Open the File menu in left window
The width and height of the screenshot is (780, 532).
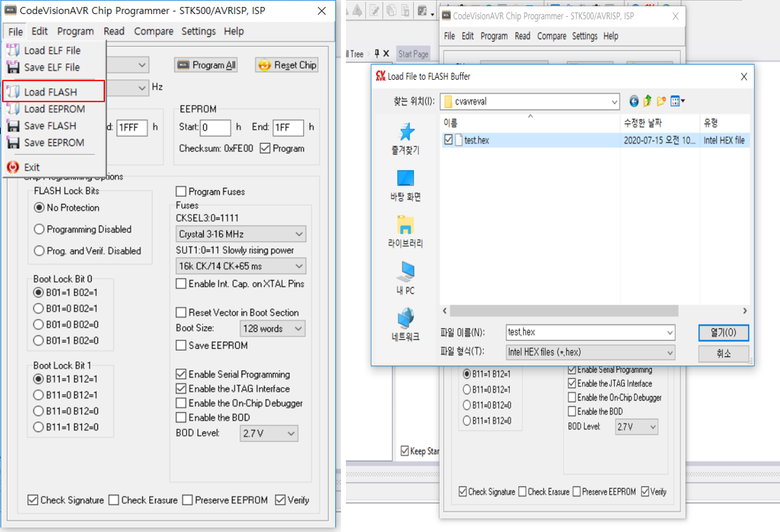click(x=15, y=31)
